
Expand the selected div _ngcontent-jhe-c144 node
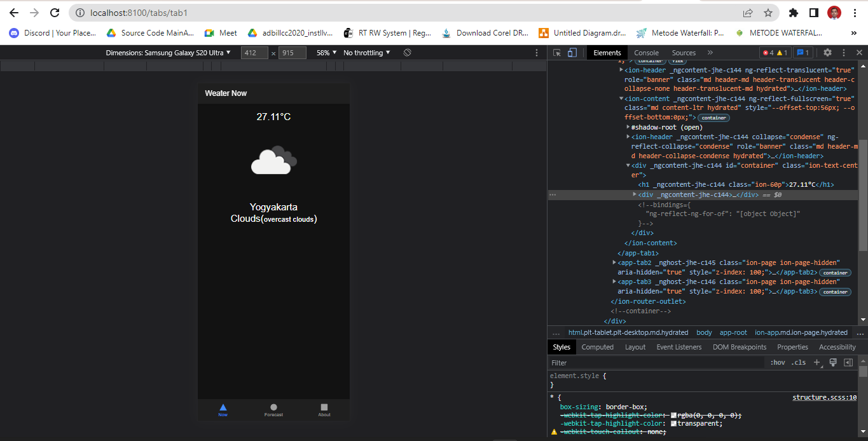pos(635,194)
